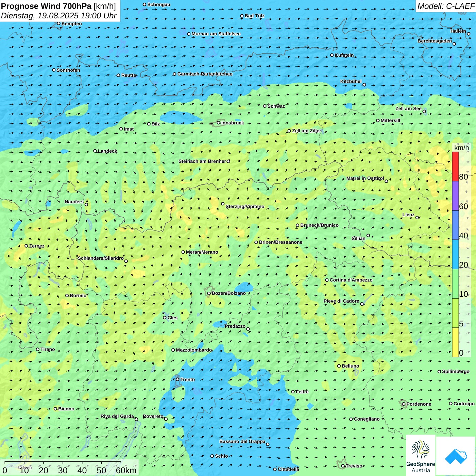Click the Belluno location dot
The height and width of the screenshot is (476, 476).
(x=339, y=366)
